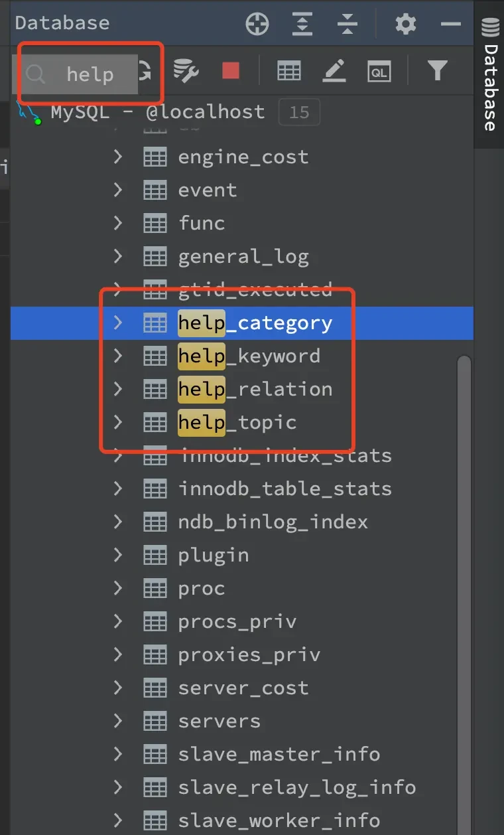Click the Expand All icon in Database header

302,25
